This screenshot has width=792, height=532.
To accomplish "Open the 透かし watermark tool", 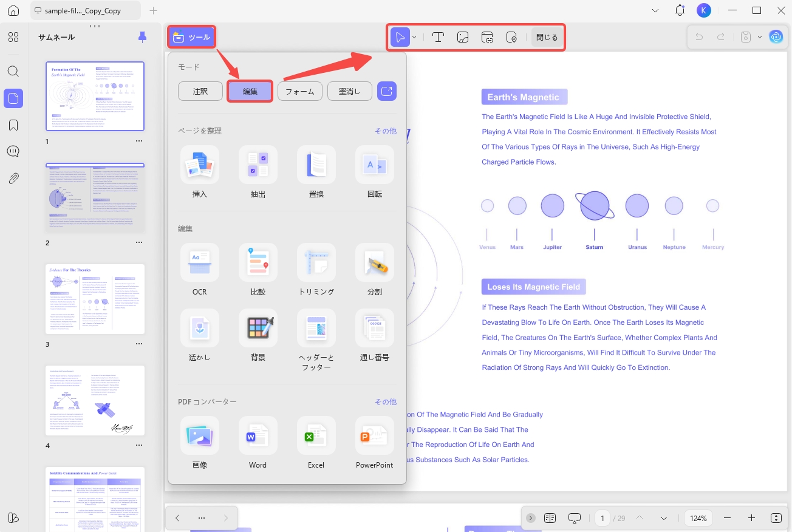I will coord(200,328).
